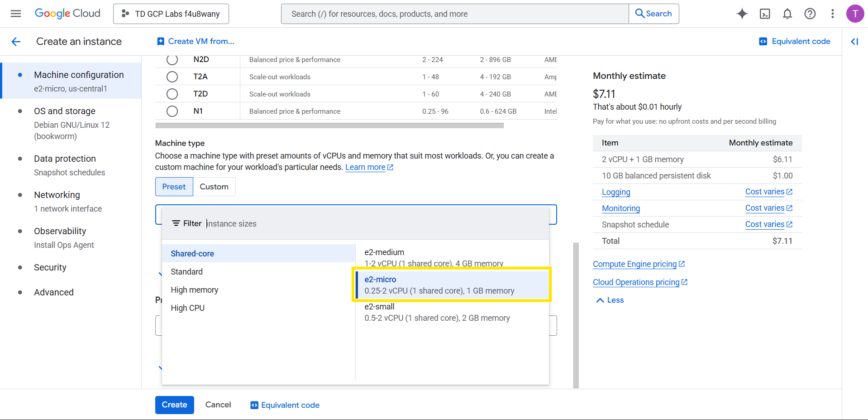Screen dimensions: 868x420
Task: Open the notifications bell
Action: pos(787,14)
